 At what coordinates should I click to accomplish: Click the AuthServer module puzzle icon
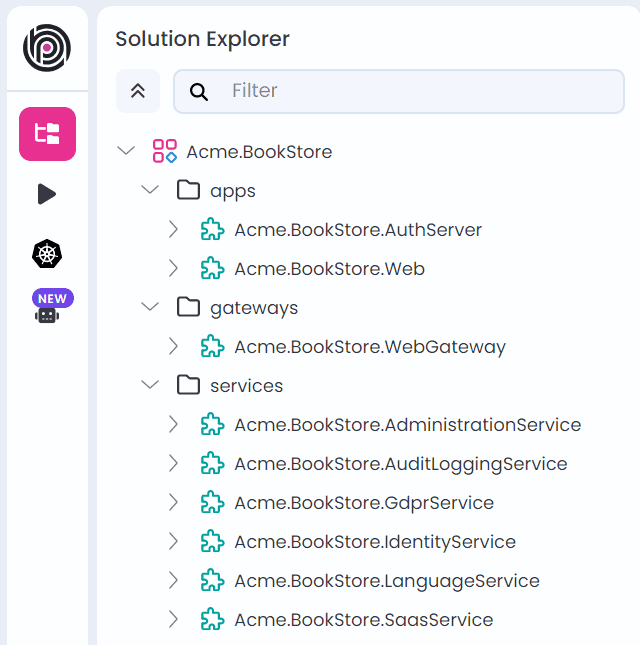click(212, 230)
